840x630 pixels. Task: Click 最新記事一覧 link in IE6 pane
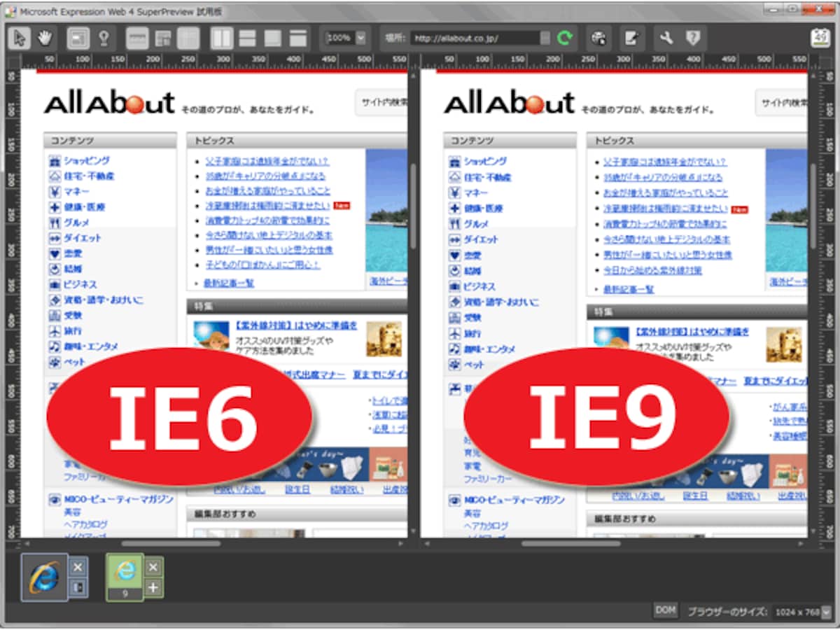(229, 283)
